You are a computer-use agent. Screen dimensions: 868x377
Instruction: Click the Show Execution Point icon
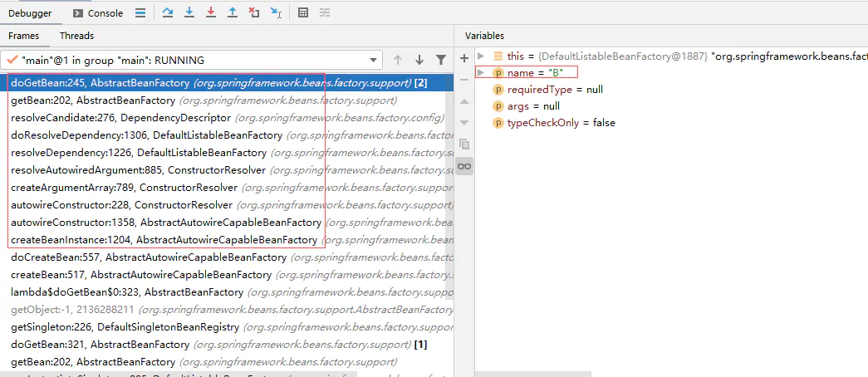140,12
